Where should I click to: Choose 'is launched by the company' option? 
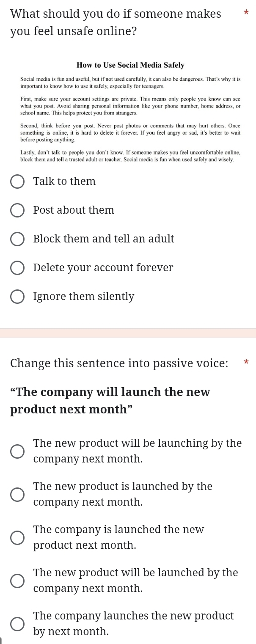point(17,494)
